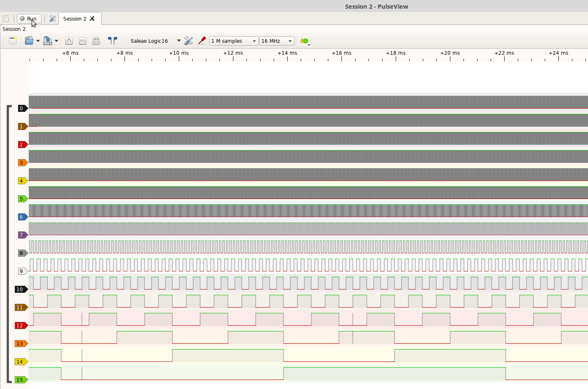588x389 pixels.
Task: Click the +6 ms mark on time ruler
Action: 70,53
